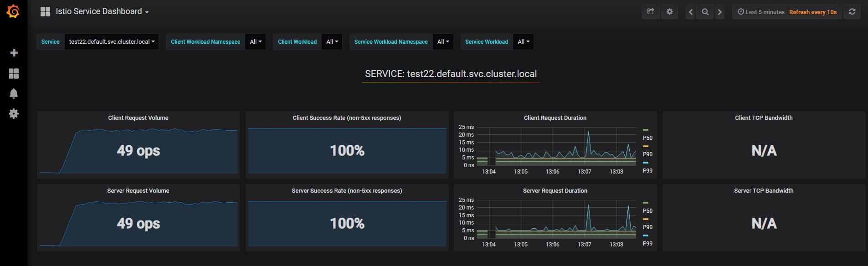Toggle P50 series in Server Request Duration legend
Viewport: 868px width, 266px height.
[647, 210]
